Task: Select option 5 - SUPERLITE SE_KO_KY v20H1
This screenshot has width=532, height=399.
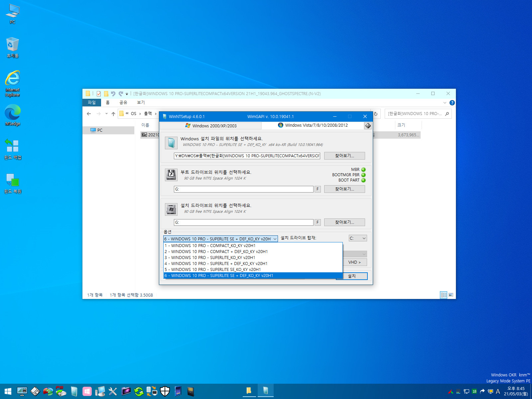Action: pyautogui.click(x=253, y=270)
